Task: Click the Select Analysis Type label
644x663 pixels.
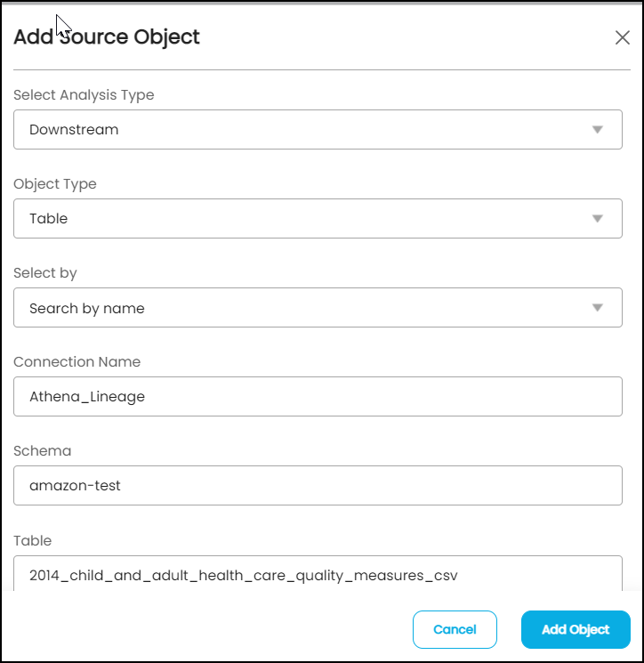Action: click(x=84, y=95)
